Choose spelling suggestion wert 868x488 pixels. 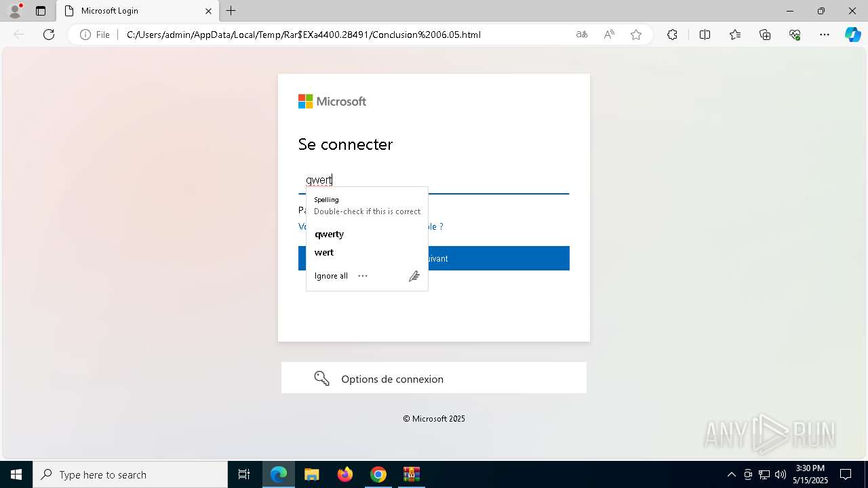(324, 252)
